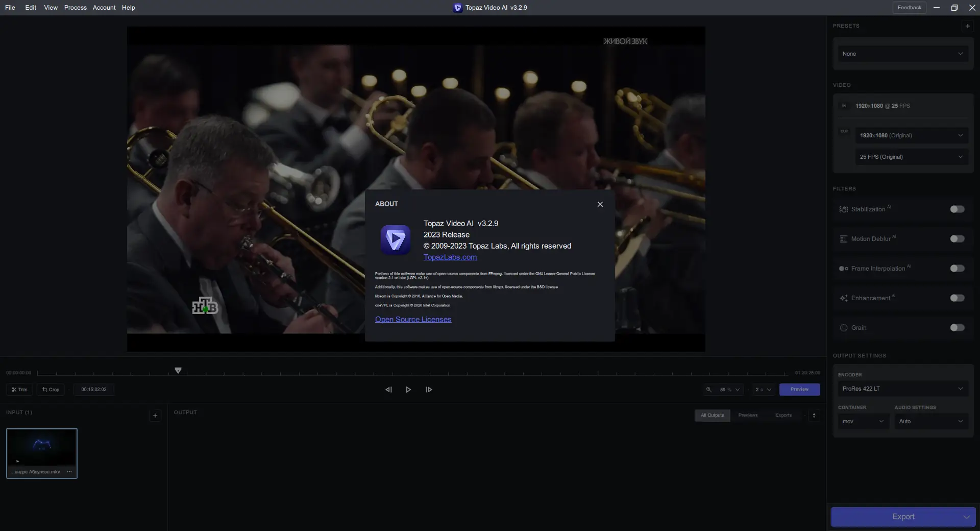Image resolution: width=980 pixels, height=531 pixels.
Task: Add a new preset with plus icon
Action: [x=967, y=26]
